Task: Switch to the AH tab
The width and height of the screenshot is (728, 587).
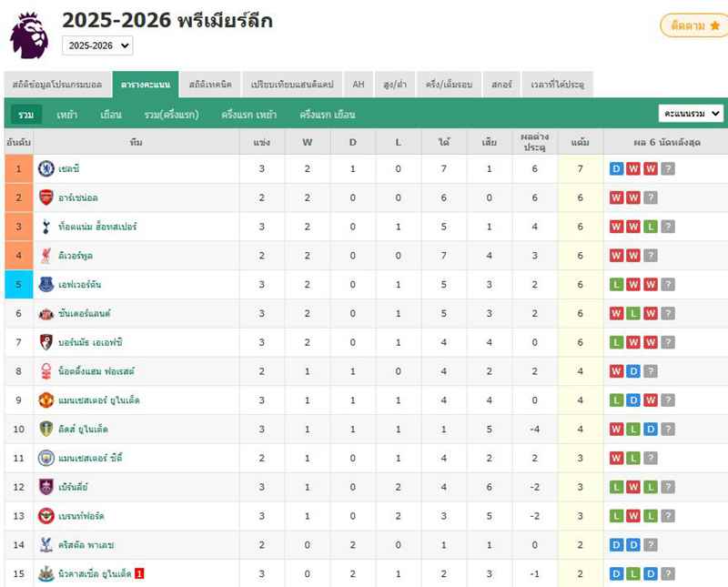Action: (359, 85)
